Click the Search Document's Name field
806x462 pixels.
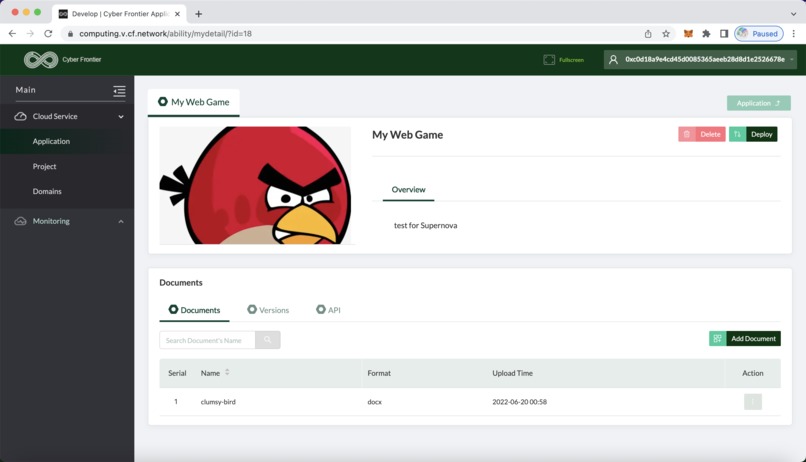[x=207, y=340]
